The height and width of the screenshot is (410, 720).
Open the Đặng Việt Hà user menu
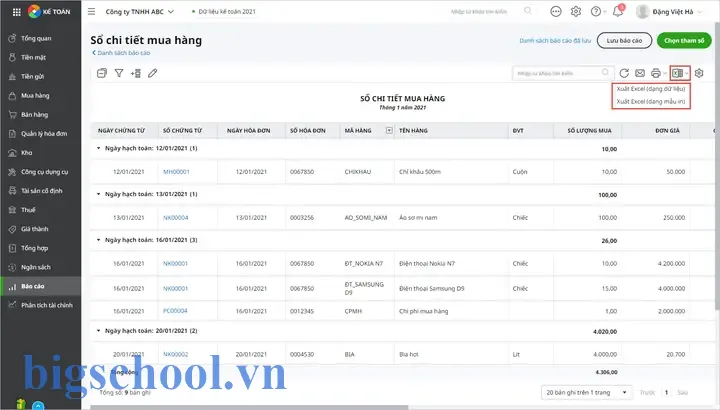[x=669, y=11]
